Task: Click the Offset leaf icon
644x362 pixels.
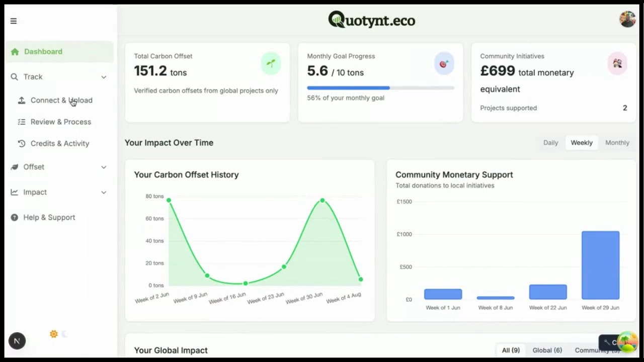Action: click(14, 167)
